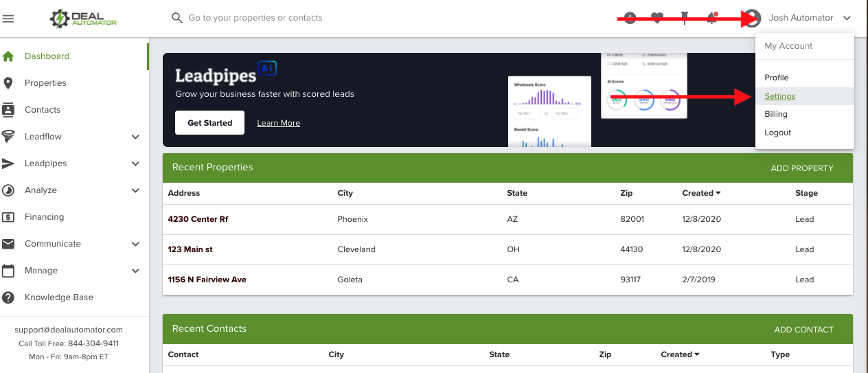Click the 2/7/2019 created date
Image resolution: width=868 pixels, height=373 pixels.
(x=699, y=280)
